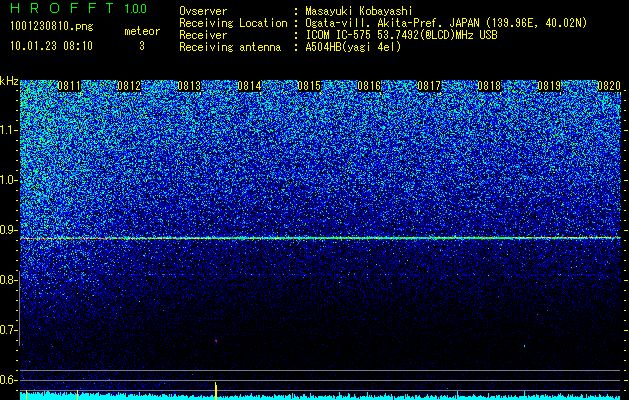Click the 0813 time marker
The width and height of the screenshot is (629, 400).
coord(189,86)
